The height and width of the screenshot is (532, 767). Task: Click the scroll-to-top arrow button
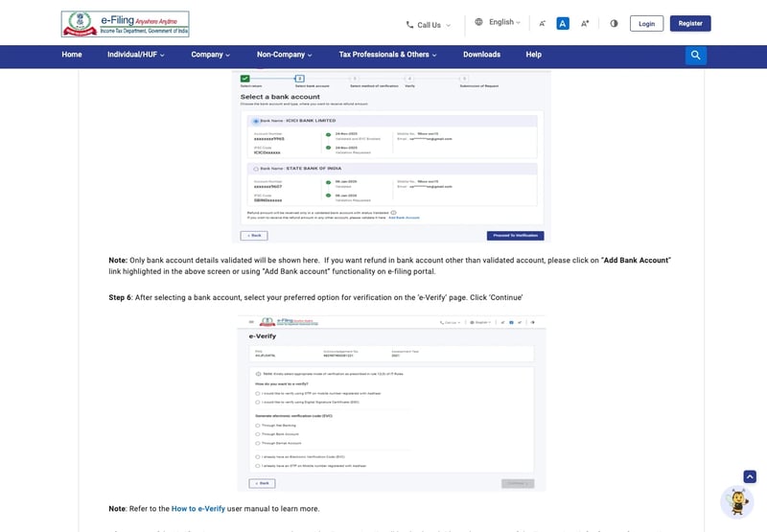(x=750, y=476)
